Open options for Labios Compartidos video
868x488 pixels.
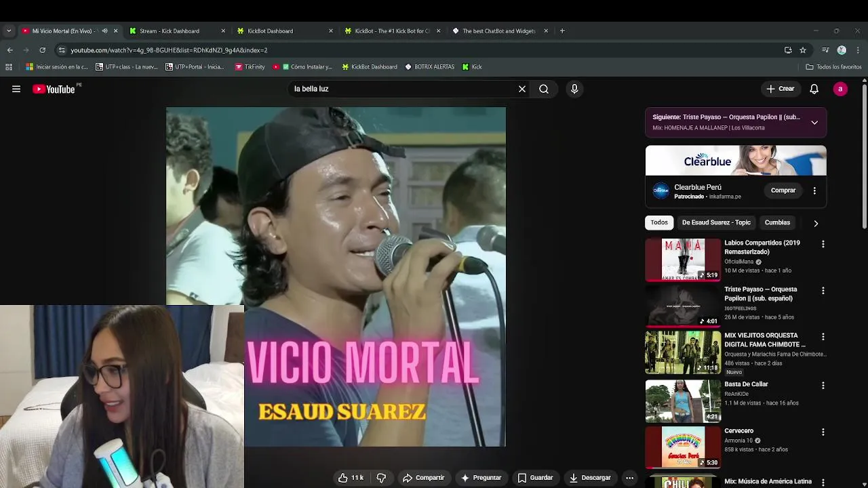click(823, 244)
